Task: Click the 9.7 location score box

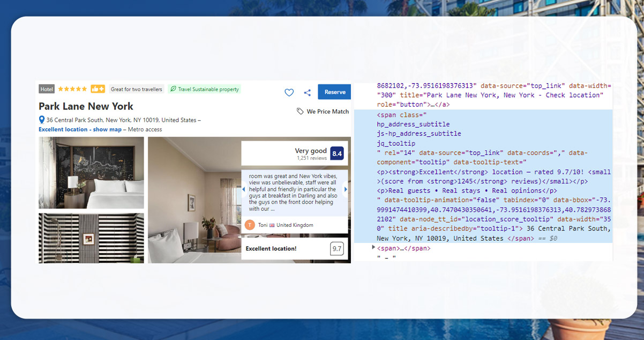Action: point(336,249)
